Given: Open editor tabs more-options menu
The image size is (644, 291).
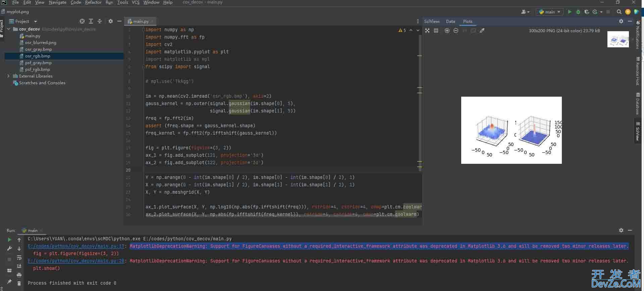Looking at the screenshot, I should (x=418, y=21).
